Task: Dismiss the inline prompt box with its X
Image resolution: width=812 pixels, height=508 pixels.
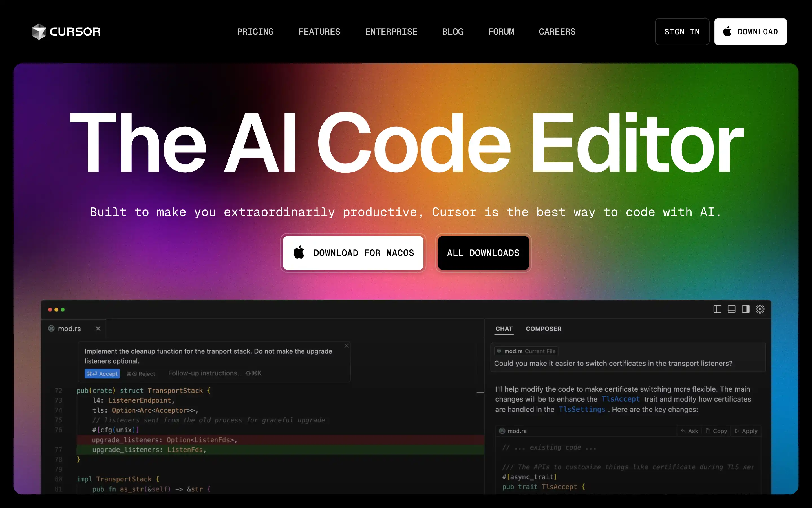Action: pos(347,346)
